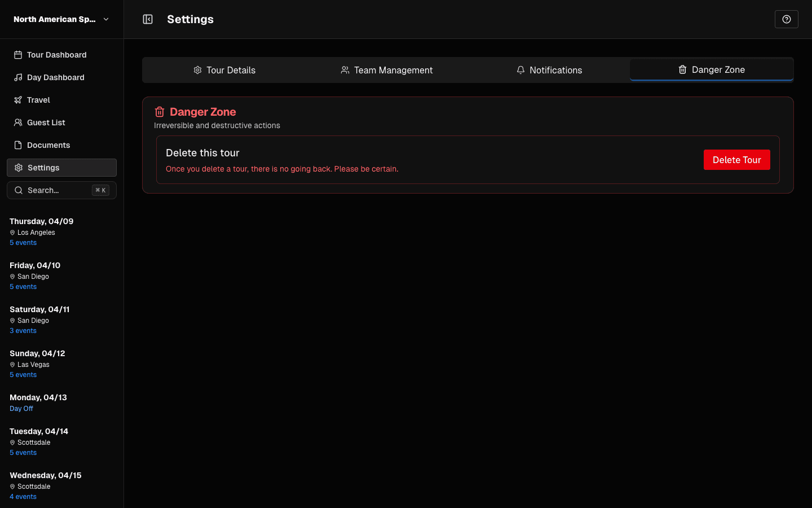Select the Documents page icon
The image size is (812, 508).
(x=18, y=144)
